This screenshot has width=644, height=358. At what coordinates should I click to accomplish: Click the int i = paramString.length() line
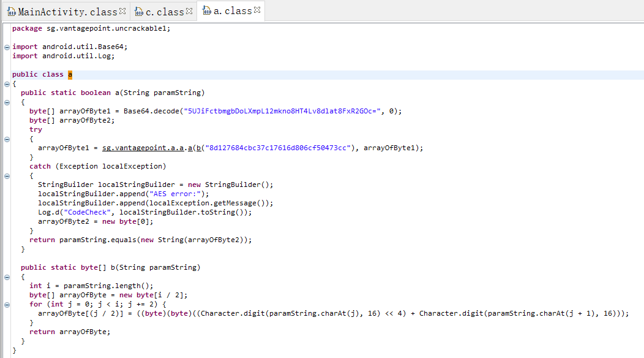coord(91,286)
